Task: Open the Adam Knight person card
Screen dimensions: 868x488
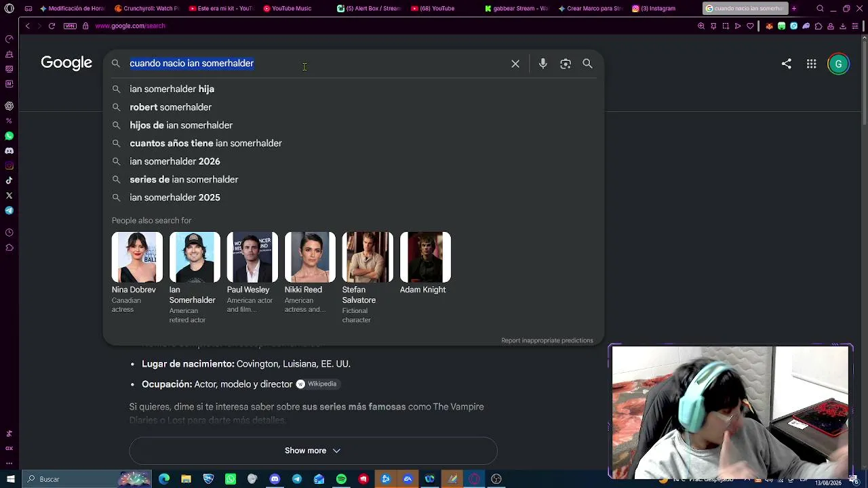Action: [425, 263]
